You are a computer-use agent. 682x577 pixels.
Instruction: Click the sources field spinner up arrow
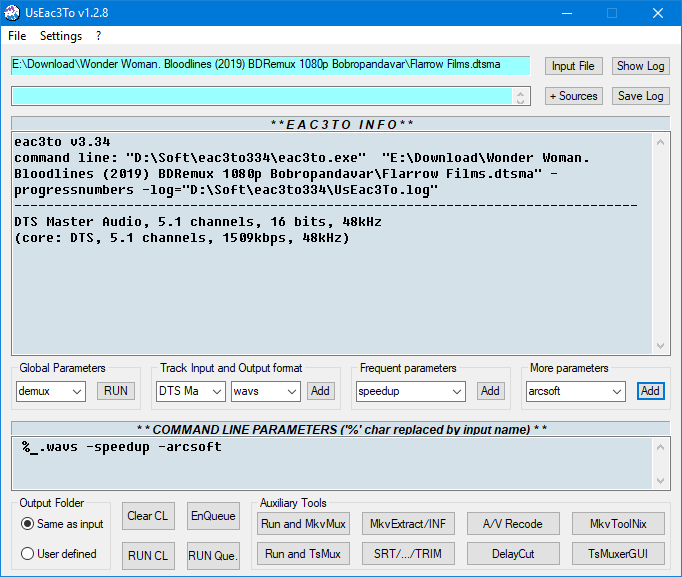tap(520, 92)
